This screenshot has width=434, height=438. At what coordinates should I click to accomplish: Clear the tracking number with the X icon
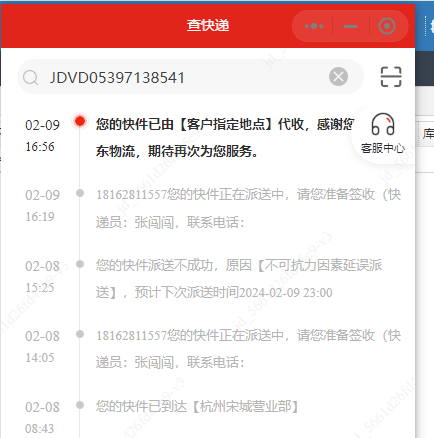click(x=338, y=77)
